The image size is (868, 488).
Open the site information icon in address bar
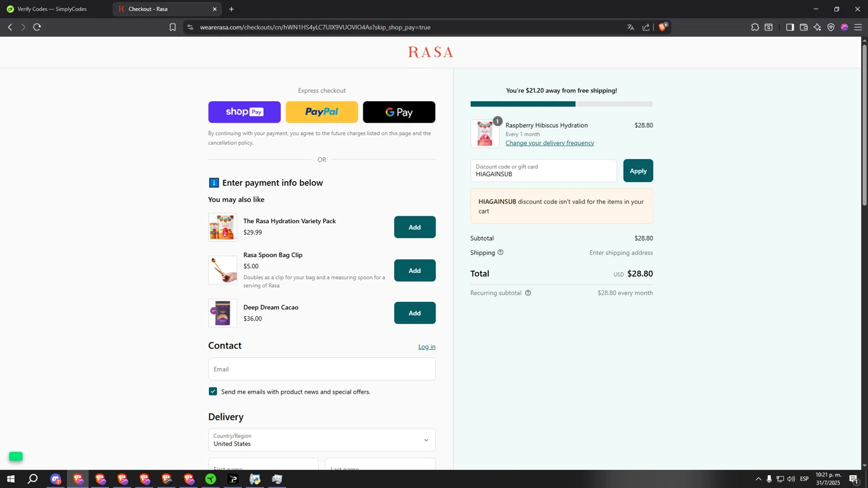[x=190, y=27]
